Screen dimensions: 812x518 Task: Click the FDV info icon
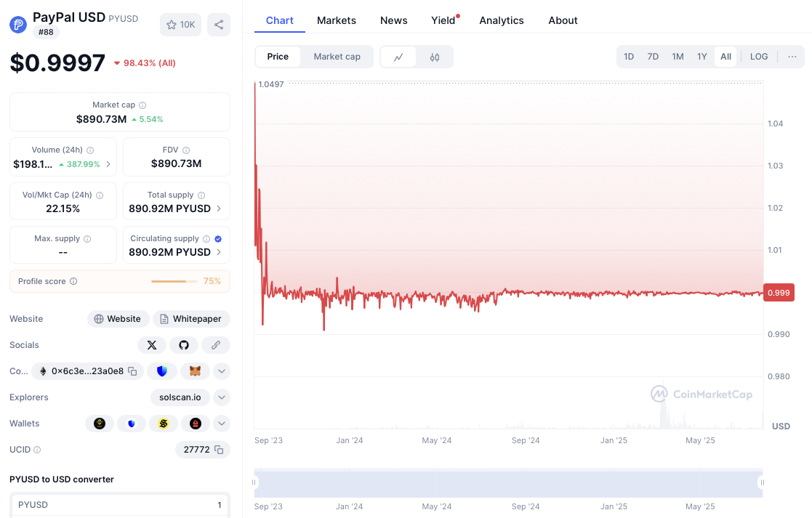point(186,150)
